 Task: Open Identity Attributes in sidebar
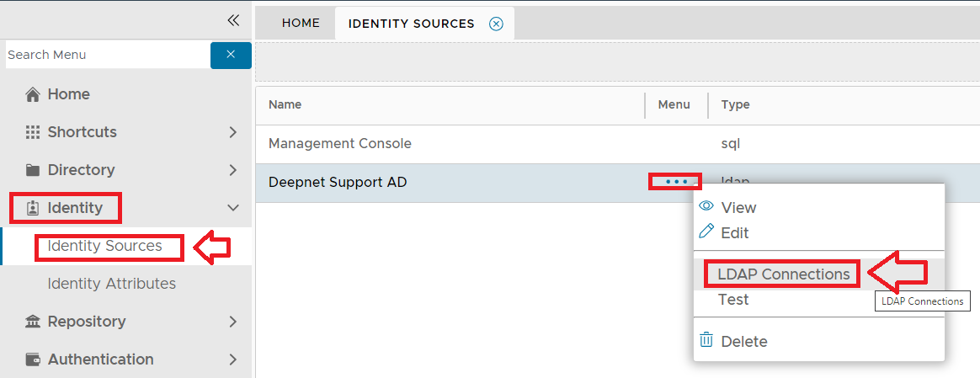point(111,284)
